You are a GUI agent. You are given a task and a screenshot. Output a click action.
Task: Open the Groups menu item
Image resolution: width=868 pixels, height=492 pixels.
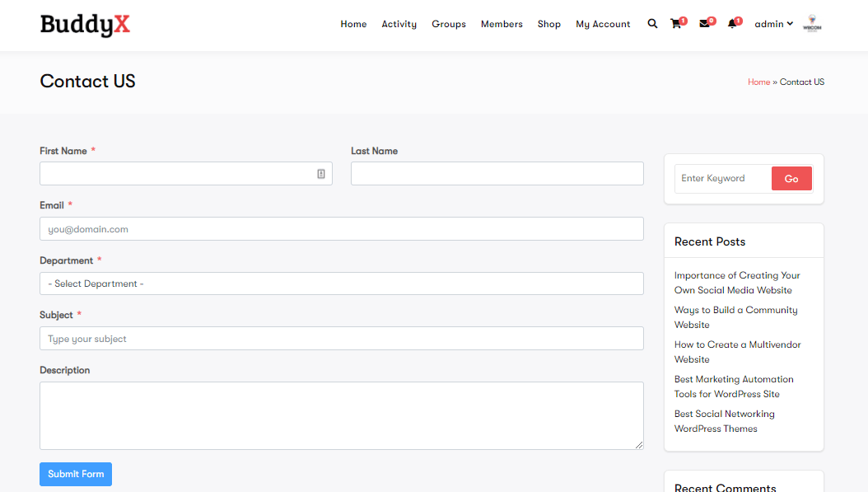click(x=449, y=24)
